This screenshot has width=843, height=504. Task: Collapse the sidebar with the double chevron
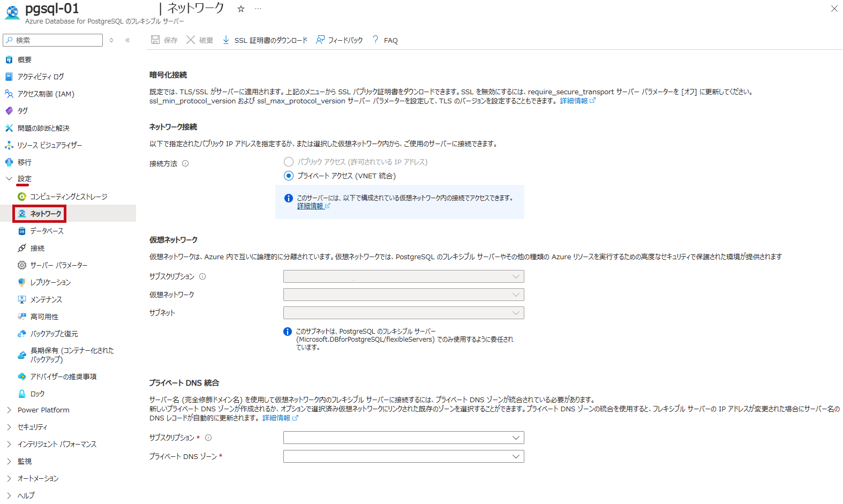(x=127, y=40)
